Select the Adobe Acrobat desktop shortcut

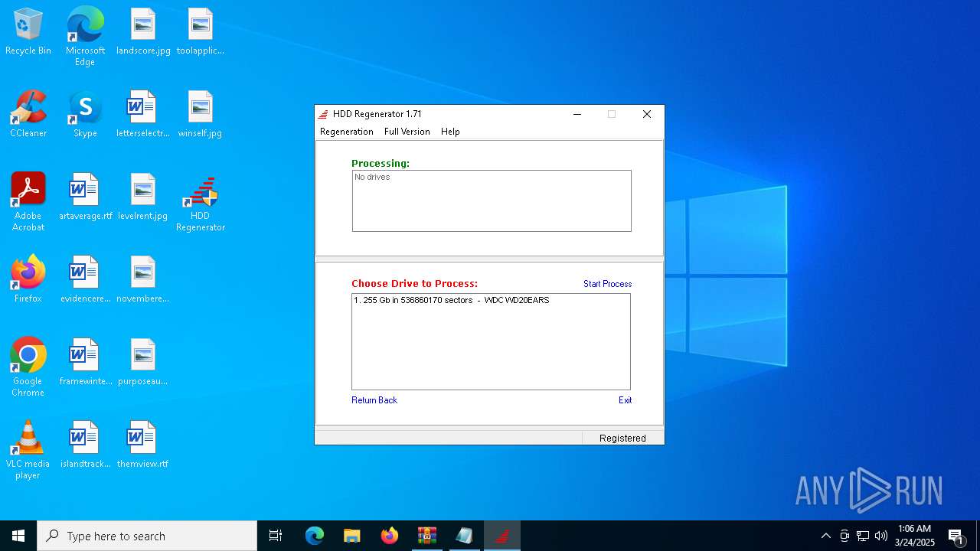click(x=28, y=202)
